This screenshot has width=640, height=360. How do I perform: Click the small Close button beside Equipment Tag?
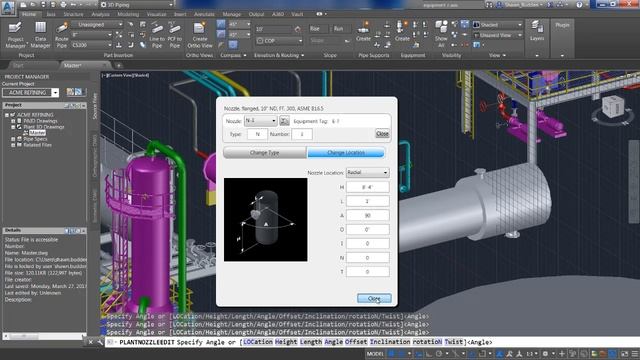382,133
